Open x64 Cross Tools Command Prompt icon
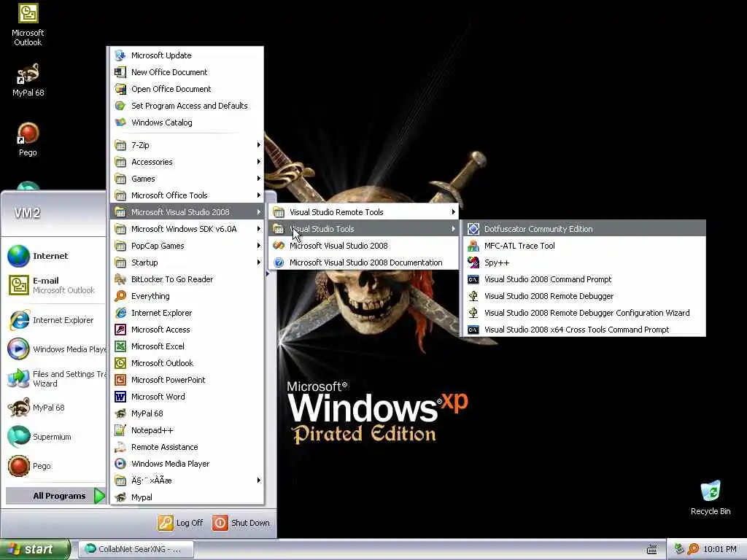 [x=473, y=330]
